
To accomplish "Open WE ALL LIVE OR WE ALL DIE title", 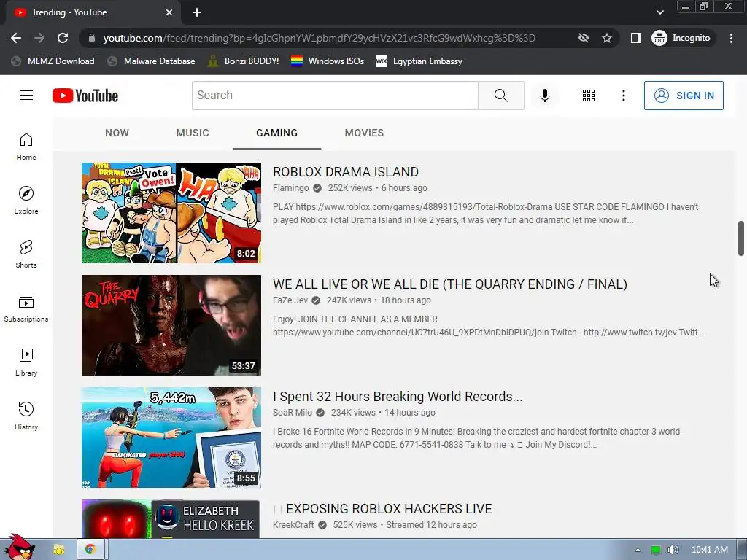I will pyautogui.click(x=449, y=284).
